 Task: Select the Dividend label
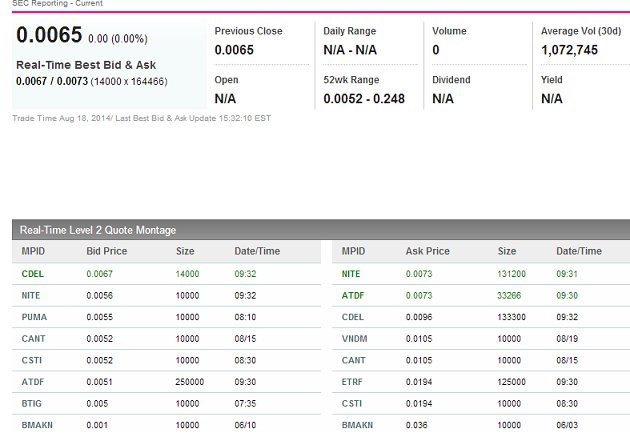tap(451, 80)
